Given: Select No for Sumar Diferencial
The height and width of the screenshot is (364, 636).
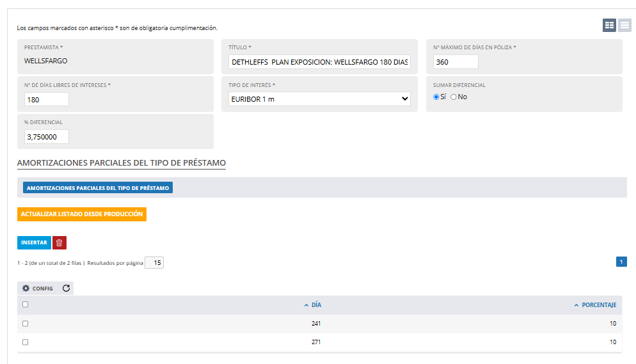Looking at the screenshot, I should click(454, 97).
